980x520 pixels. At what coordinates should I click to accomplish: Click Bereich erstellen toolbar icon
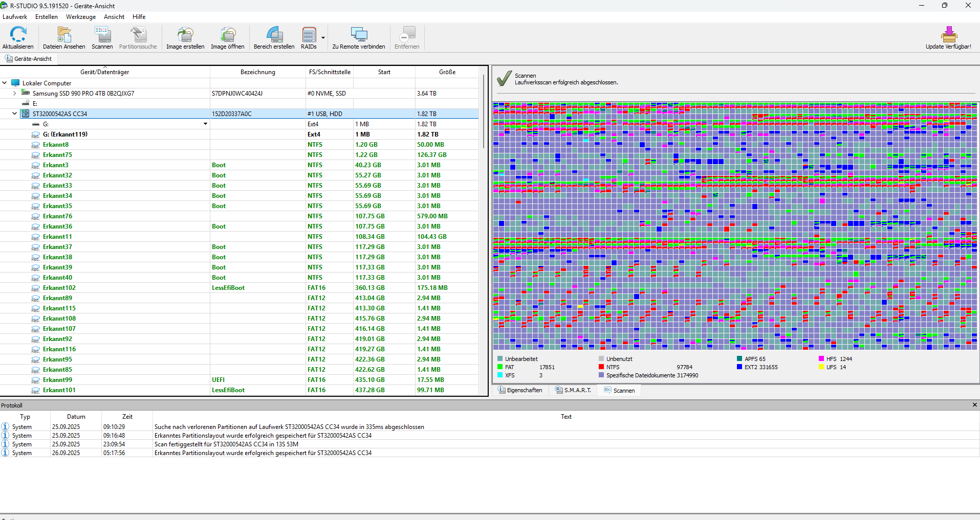pyautogui.click(x=274, y=34)
